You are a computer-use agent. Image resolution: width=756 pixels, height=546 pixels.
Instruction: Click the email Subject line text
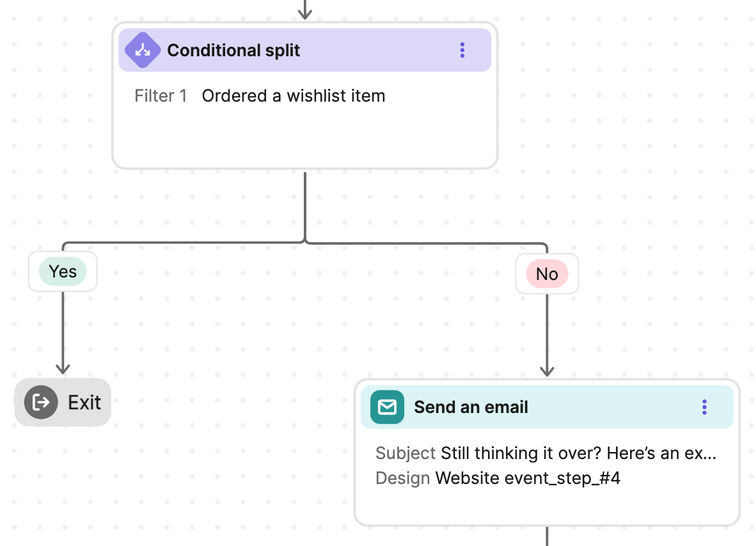pos(579,453)
